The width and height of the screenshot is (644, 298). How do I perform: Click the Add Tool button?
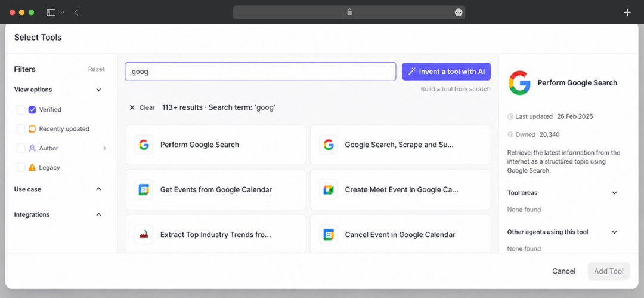point(609,271)
